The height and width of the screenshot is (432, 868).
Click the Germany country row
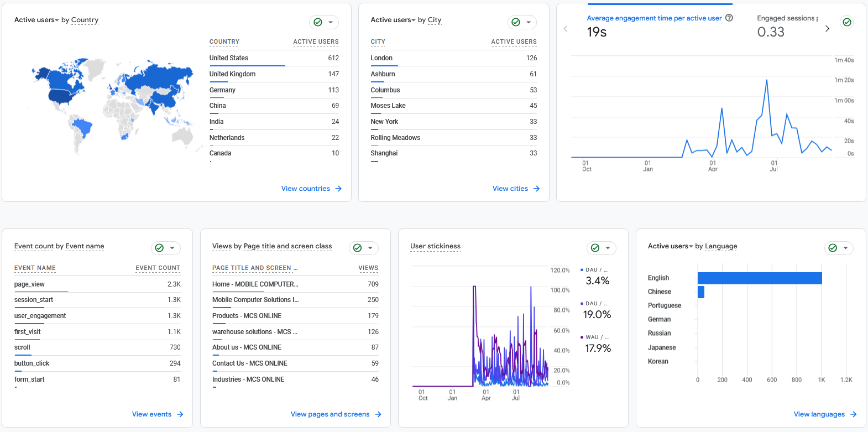tap(274, 90)
